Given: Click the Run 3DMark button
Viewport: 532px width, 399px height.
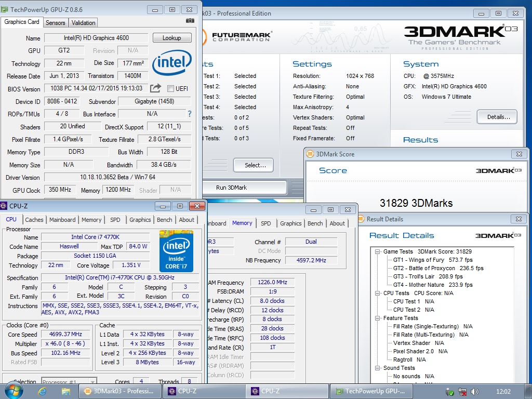Looking at the screenshot, I should click(231, 188).
